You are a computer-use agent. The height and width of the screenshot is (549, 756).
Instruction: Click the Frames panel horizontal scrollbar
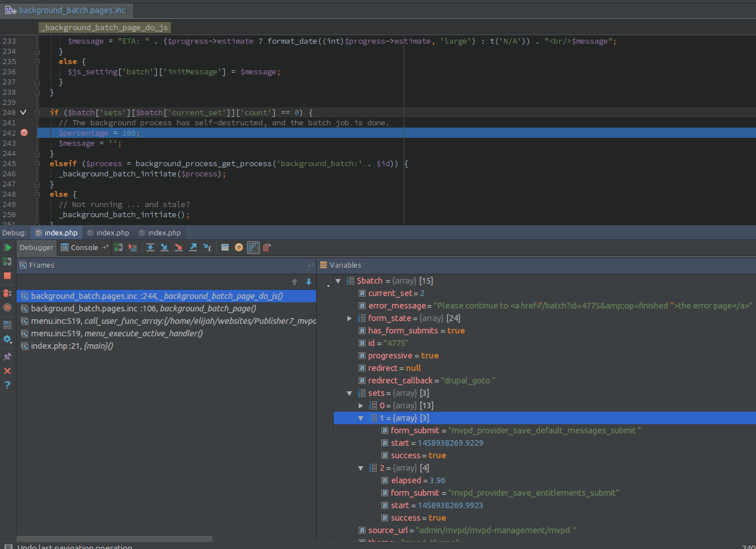[114, 539]
